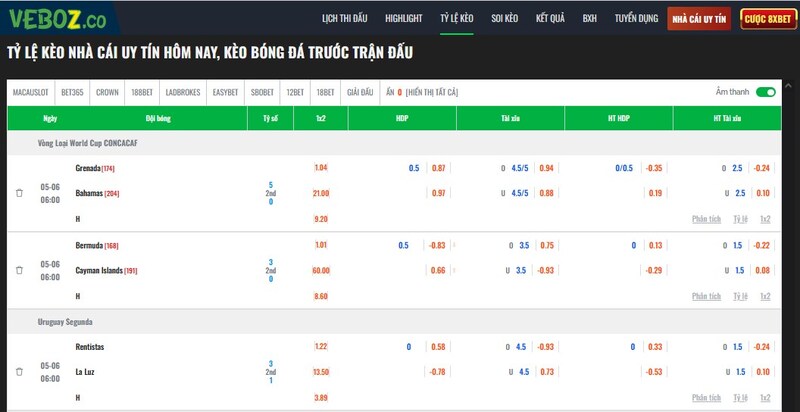The width and height of the screenshot is (800, 412).
Task: Open the BXH rankings page
Action: click(589, 18)
